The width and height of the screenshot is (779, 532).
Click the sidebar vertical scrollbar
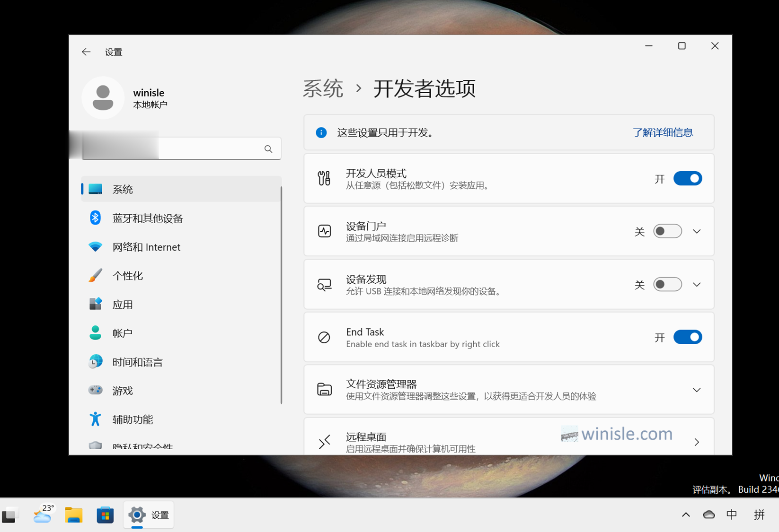tap(282, 295)
